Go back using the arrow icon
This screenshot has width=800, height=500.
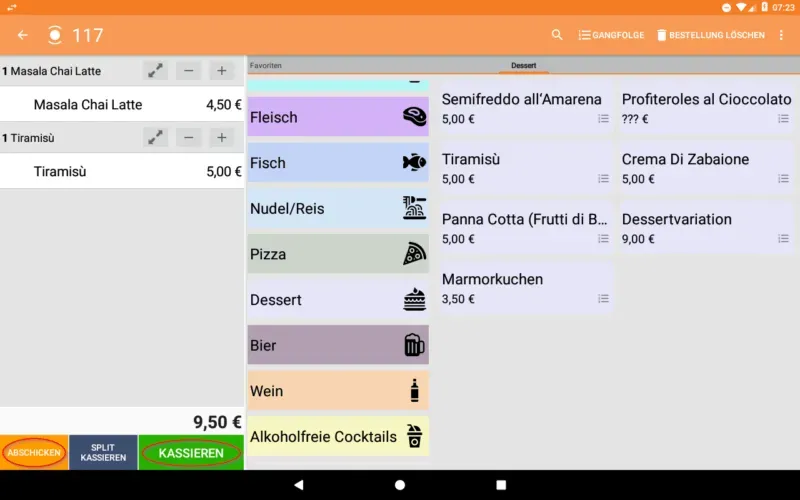22,35
